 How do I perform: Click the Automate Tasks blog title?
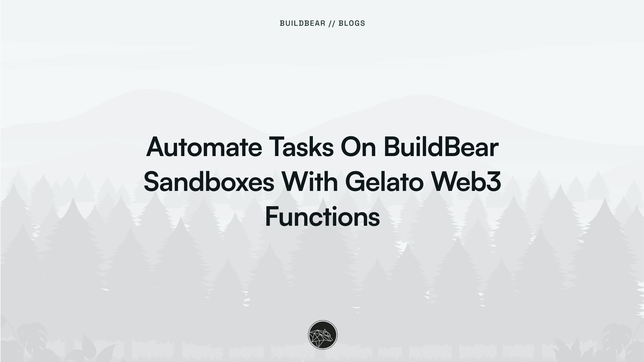[x=322, y=181]
